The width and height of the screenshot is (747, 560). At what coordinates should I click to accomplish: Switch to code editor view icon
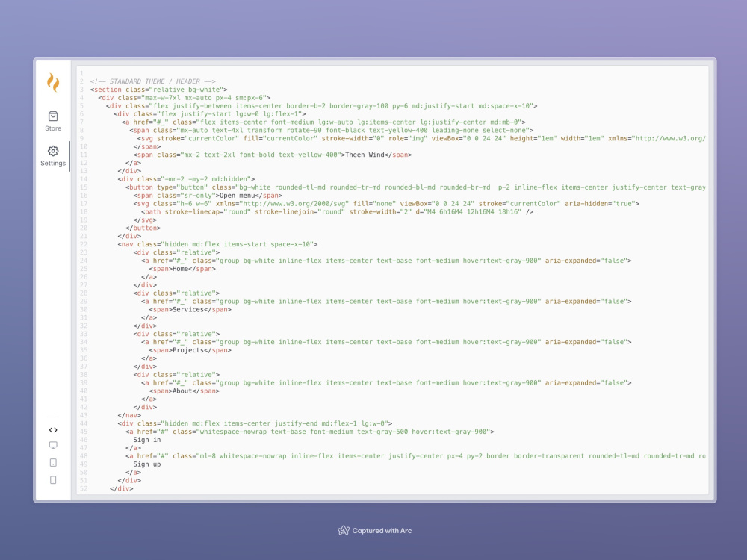[x=53, y=430]
